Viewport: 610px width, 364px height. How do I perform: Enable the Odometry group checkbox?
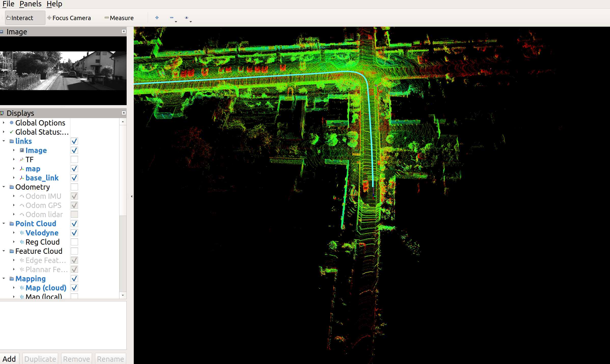point(74,187)
